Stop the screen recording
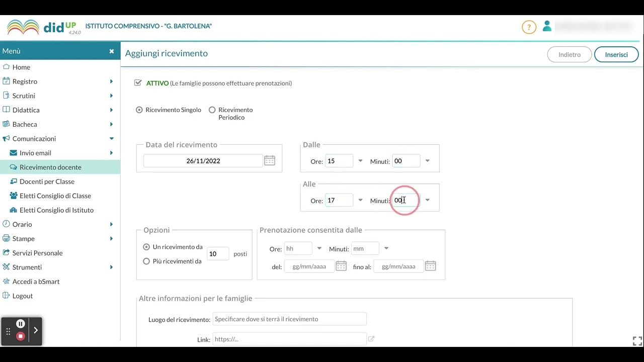 coord(21,336)
